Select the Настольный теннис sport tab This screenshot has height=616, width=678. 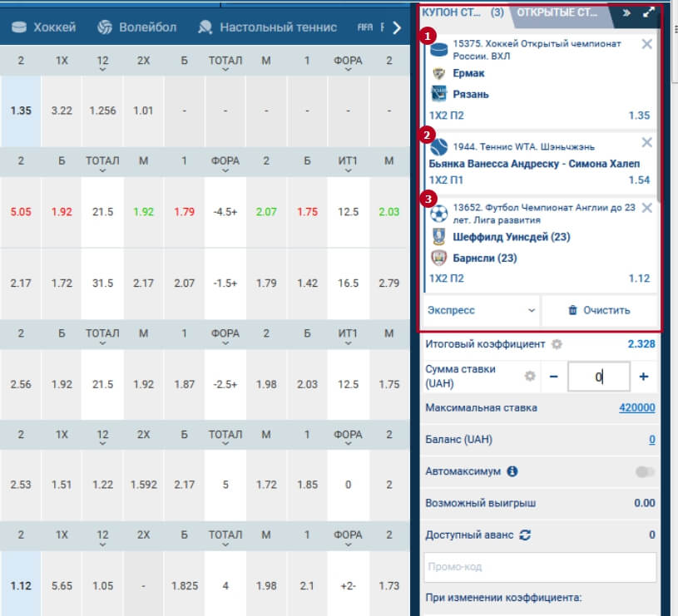268,27
